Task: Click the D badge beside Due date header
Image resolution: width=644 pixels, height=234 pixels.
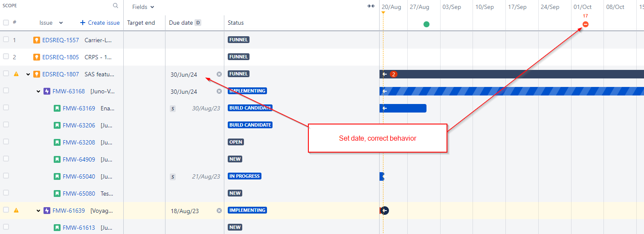Action: tap(198, 23)
